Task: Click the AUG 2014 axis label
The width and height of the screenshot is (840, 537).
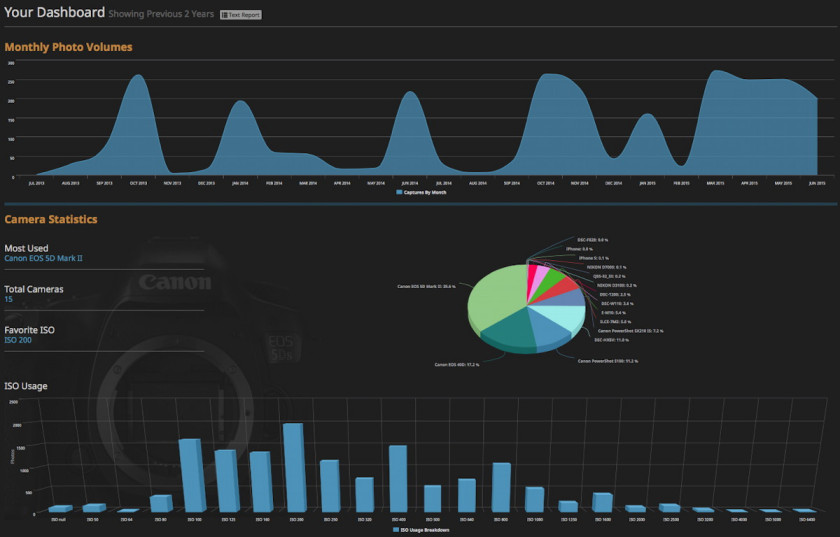Action: pos(478,183)
